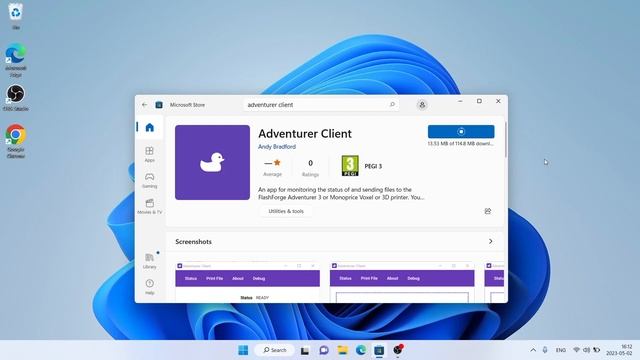The height and width of the screenshot is (360, 640).
Task: Open Recycle Bin on the desktop
Action: (16, 16)
